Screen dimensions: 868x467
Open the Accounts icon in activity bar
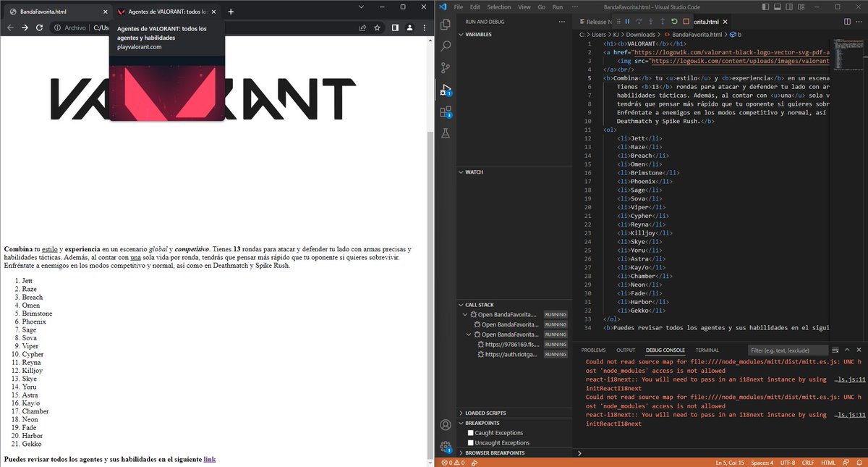pos(446,425)
